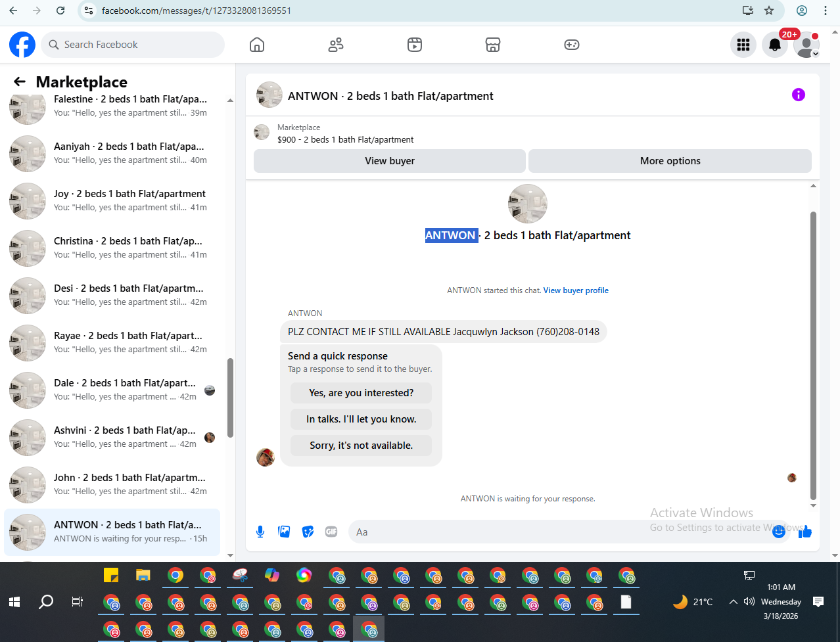Open the notifications bell icon
This screenshot has width=840, height=642.
(775, 45)
